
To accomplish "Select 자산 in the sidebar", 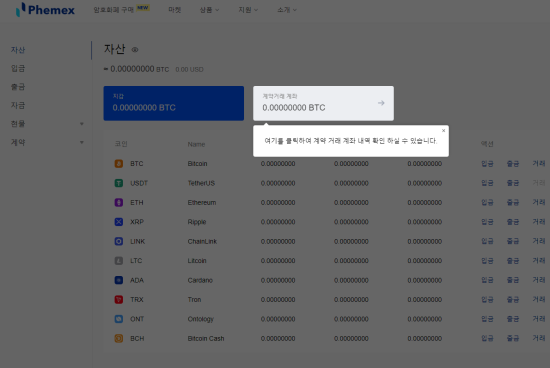I will [18, 50].
